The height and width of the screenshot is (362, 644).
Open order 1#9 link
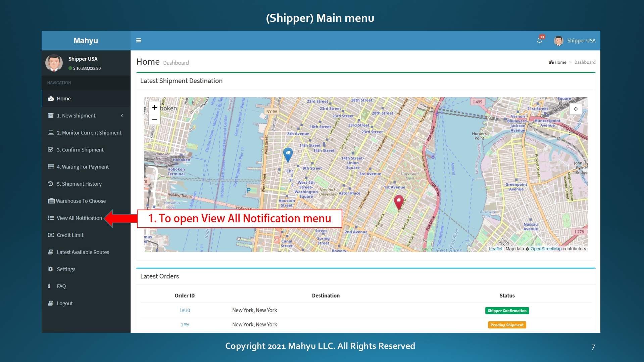click(185, 324)
